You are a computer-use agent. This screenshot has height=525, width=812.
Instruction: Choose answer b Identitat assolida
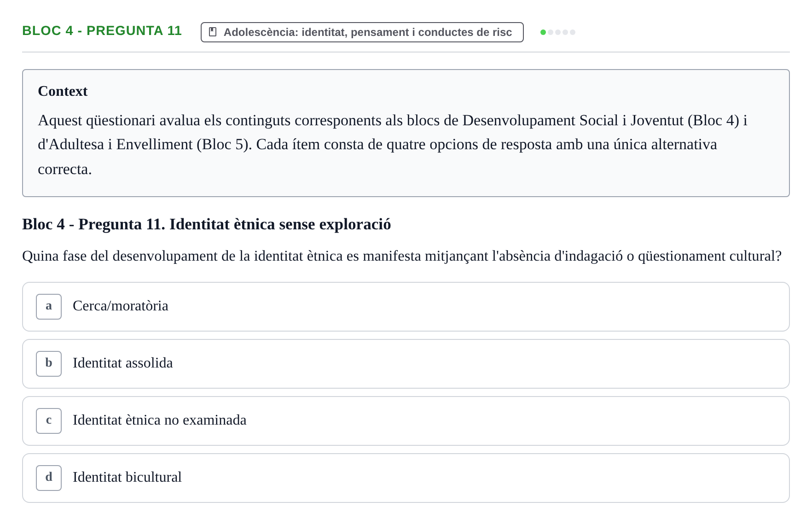click(x=406, y=364)
